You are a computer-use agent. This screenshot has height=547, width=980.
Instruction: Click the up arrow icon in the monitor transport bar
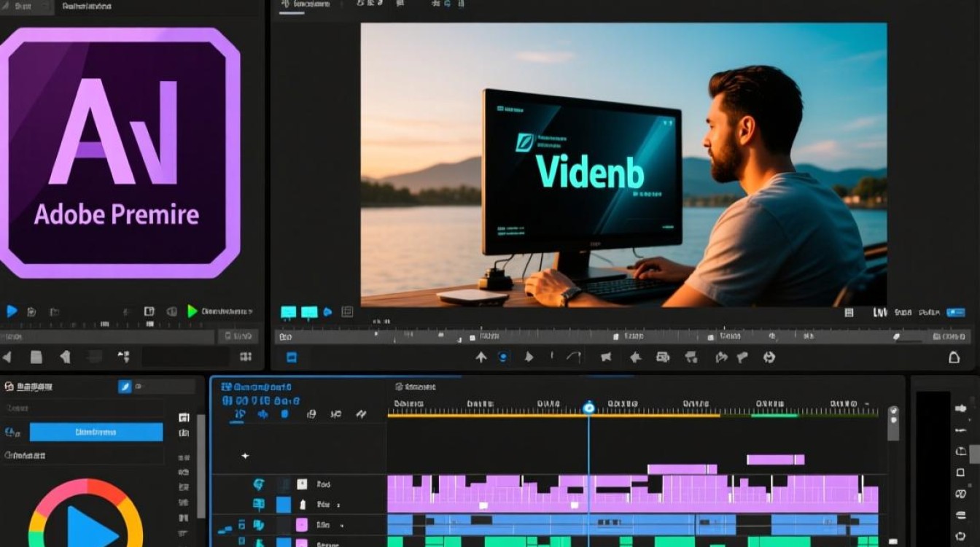(481, 357)
